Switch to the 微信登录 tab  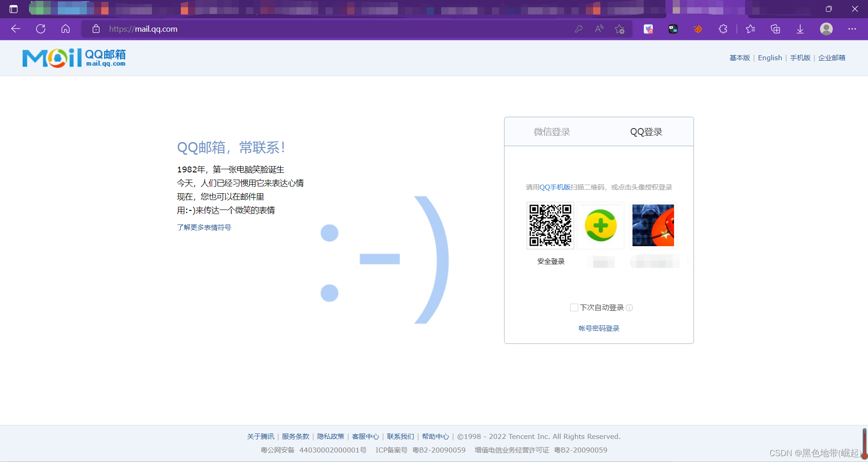pyautogui.click(x=552, y=132)
